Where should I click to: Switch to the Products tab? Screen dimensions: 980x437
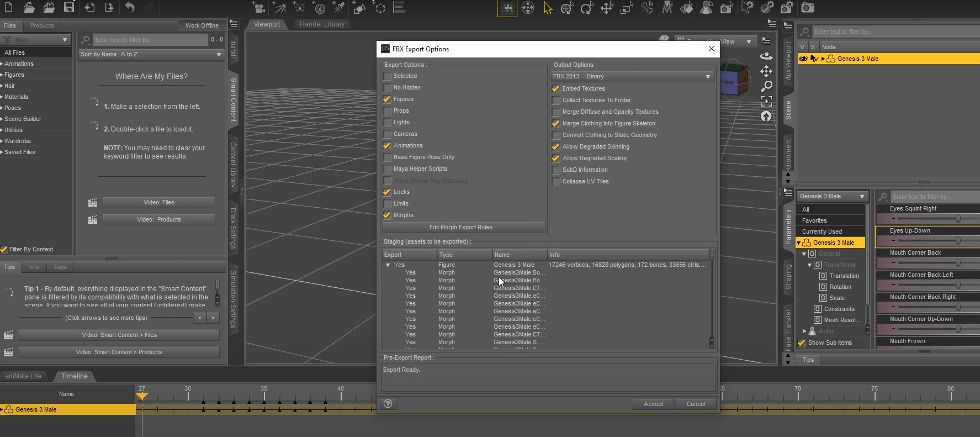(42, 25)
